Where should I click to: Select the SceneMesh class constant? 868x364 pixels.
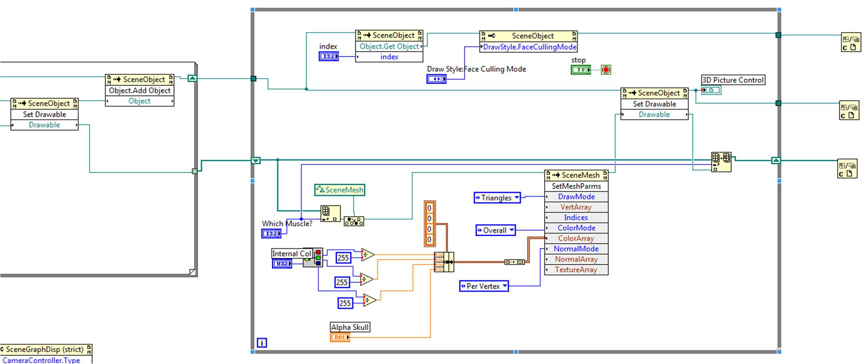click(340, 190)
